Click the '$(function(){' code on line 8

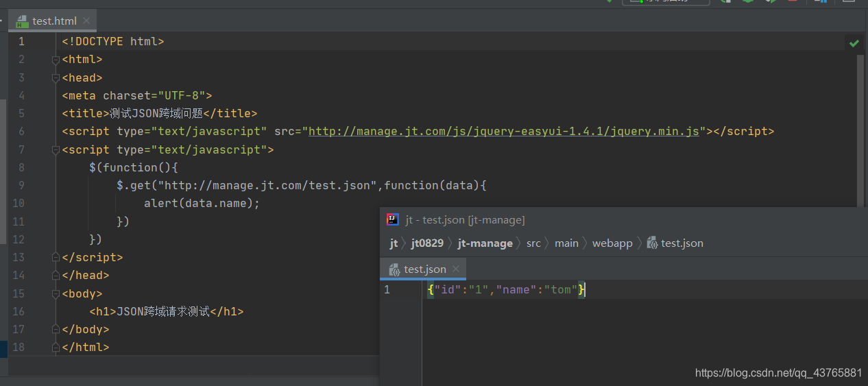tap(134, 167)
